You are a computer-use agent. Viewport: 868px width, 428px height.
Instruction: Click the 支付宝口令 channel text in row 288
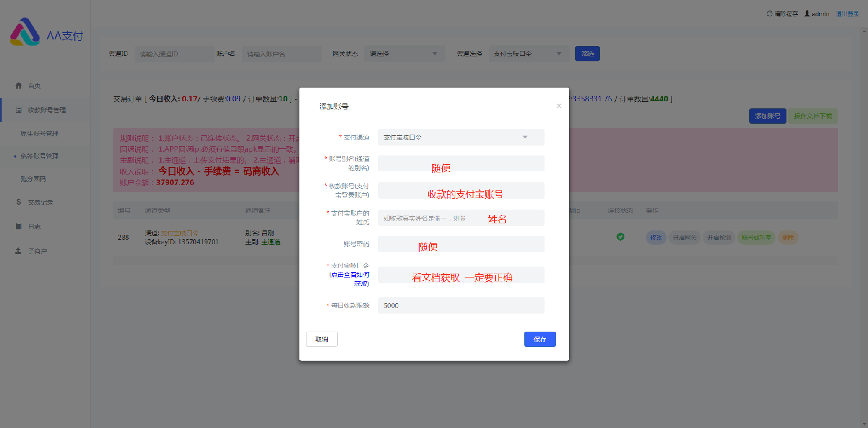coord(180,233)
